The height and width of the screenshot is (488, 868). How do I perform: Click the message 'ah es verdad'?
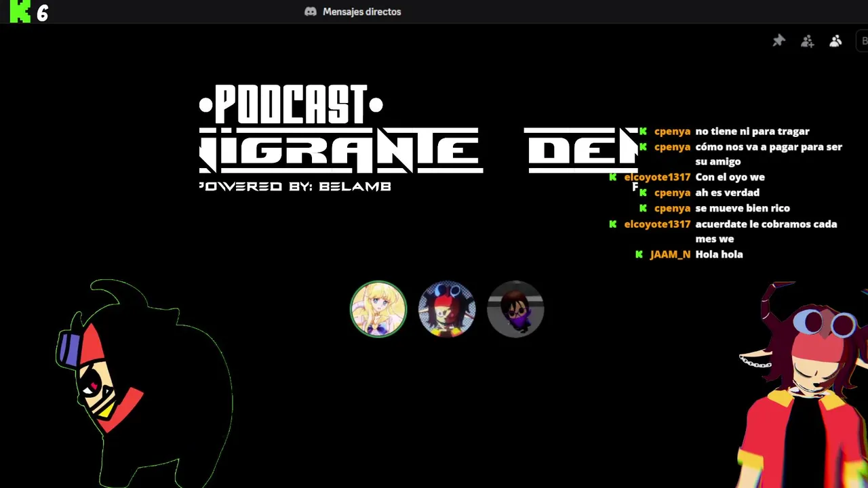(728, 192)
